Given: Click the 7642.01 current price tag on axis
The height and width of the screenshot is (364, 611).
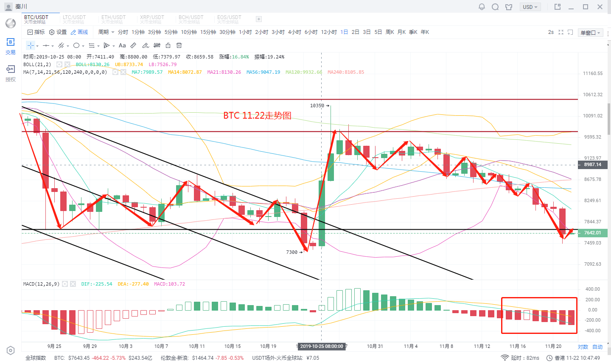Looking at the screenshot, I should click(x=593, y=233).
